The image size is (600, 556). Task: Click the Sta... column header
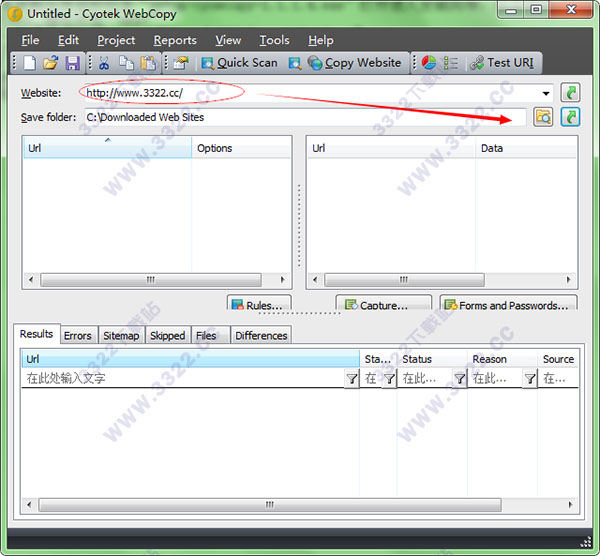(x=378, y=359)
